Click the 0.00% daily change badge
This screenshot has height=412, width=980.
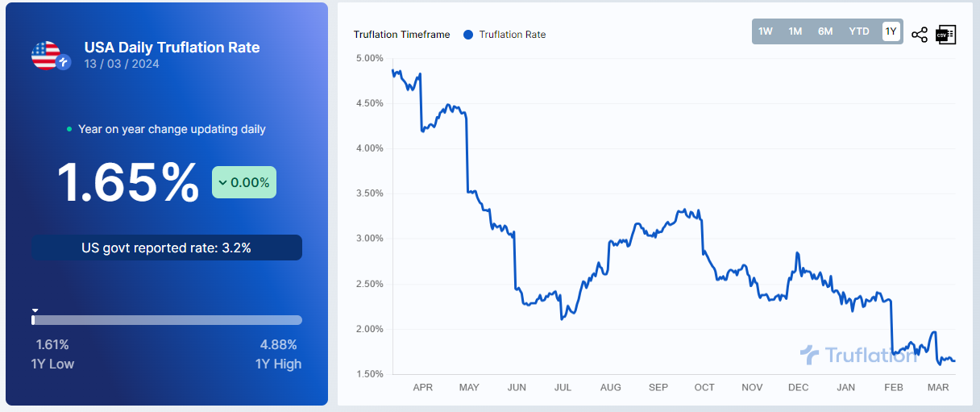(244, 183)
